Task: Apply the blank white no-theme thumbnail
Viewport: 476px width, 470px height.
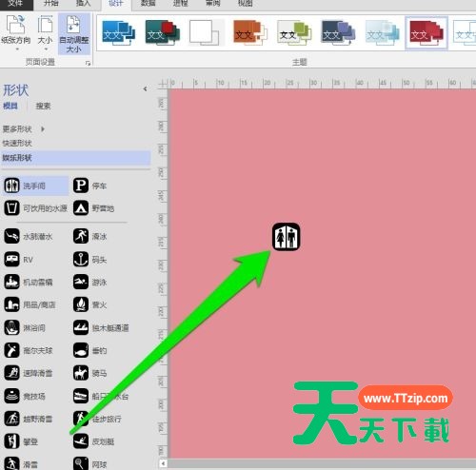Action: point(207,32)
